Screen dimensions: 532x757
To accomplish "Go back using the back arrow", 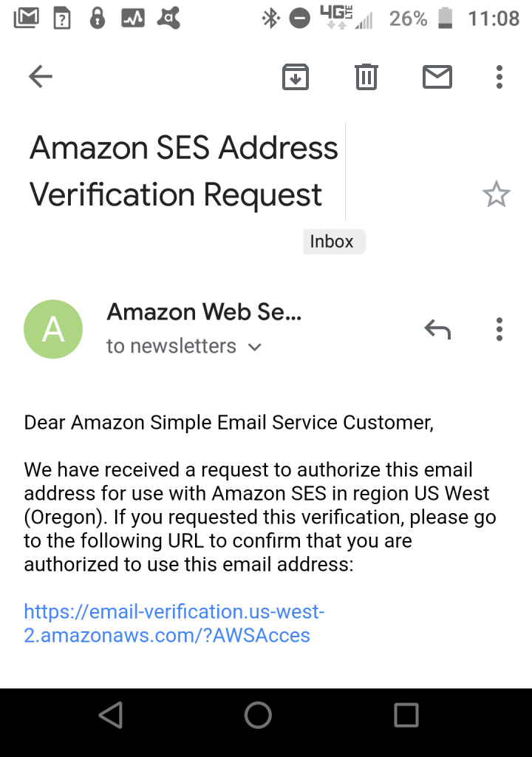I will 41,76.
